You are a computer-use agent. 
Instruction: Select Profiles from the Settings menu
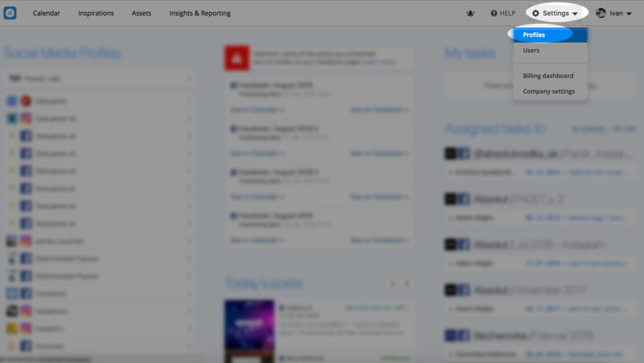550,35
